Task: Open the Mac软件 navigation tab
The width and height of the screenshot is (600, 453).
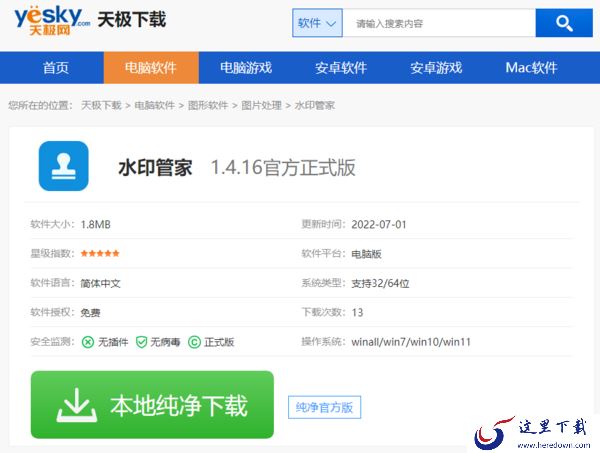Action: (x=532, y=68)
